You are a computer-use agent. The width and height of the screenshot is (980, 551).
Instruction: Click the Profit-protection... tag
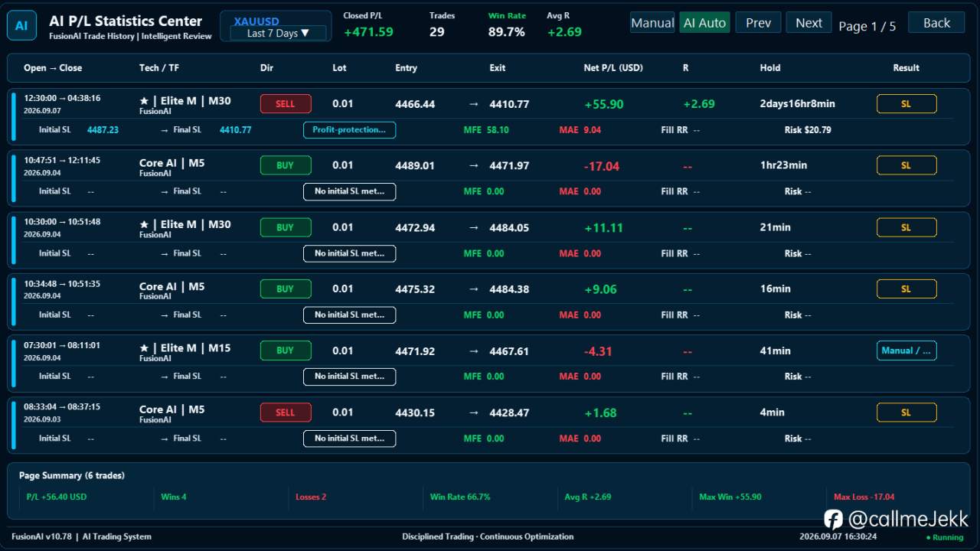(x=349, y=130)
